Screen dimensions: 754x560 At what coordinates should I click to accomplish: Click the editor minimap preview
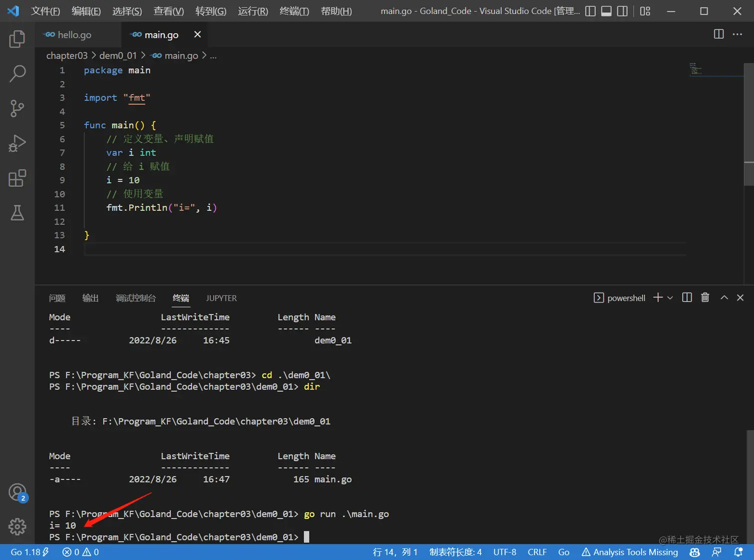[716, 69]
